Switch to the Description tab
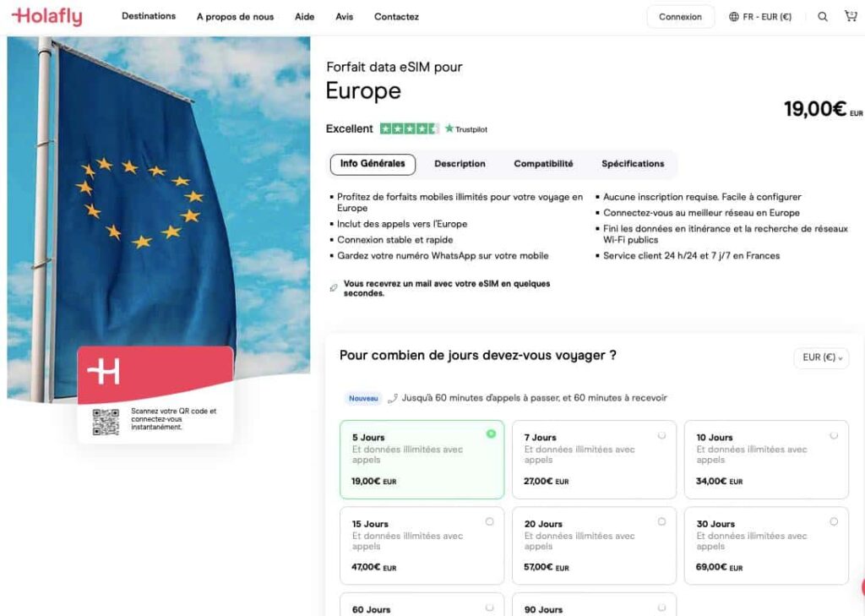 click(460, 163)
